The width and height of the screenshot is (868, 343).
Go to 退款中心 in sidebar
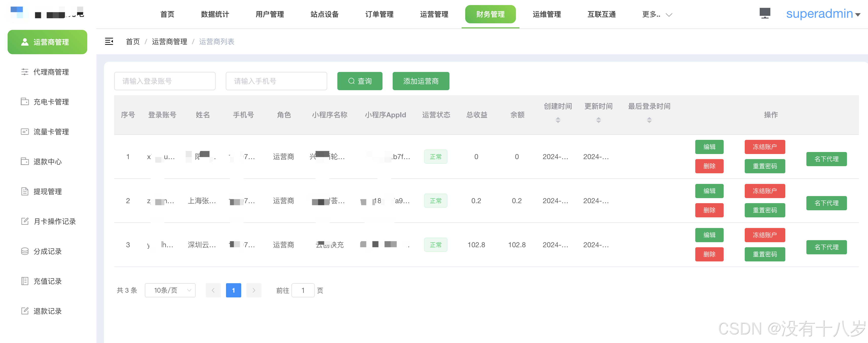click(47, 162)
